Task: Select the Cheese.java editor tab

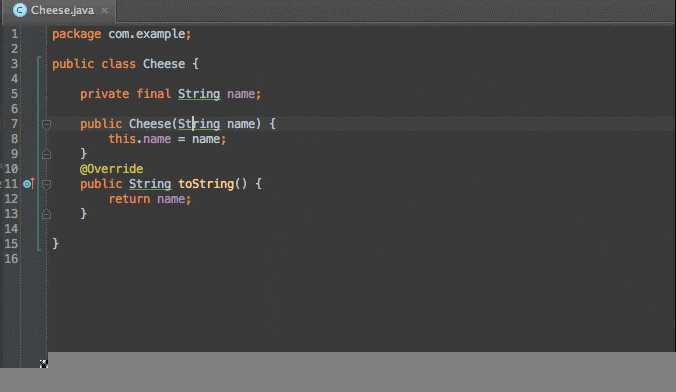Action: coord(59,10)
